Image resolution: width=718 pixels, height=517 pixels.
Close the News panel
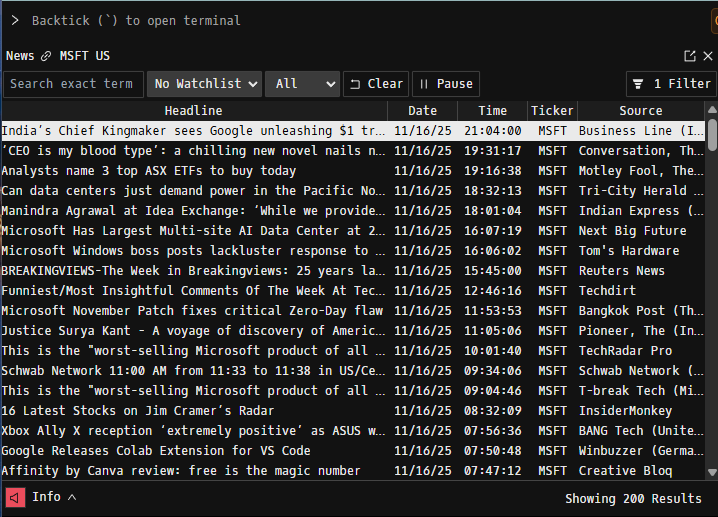point(708,56)
